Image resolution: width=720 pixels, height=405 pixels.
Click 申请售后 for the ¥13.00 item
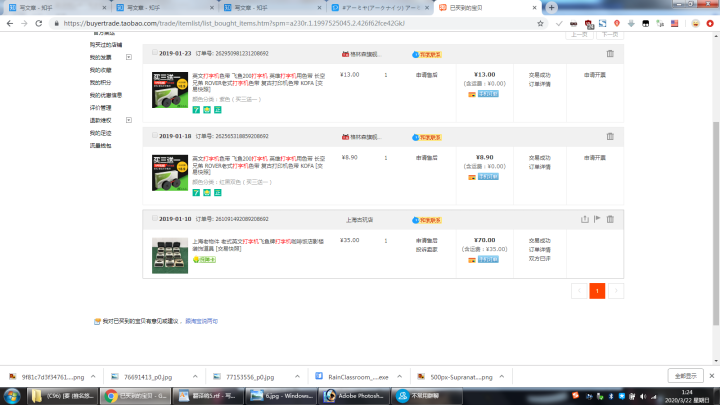427,75
